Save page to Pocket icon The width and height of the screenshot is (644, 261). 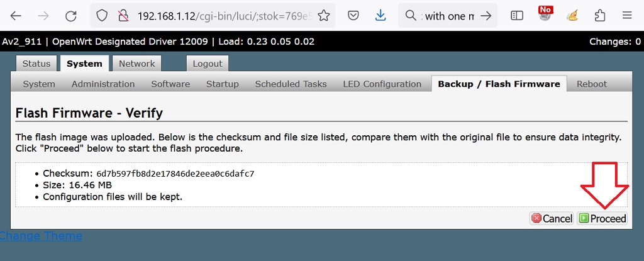coord(353,16)
